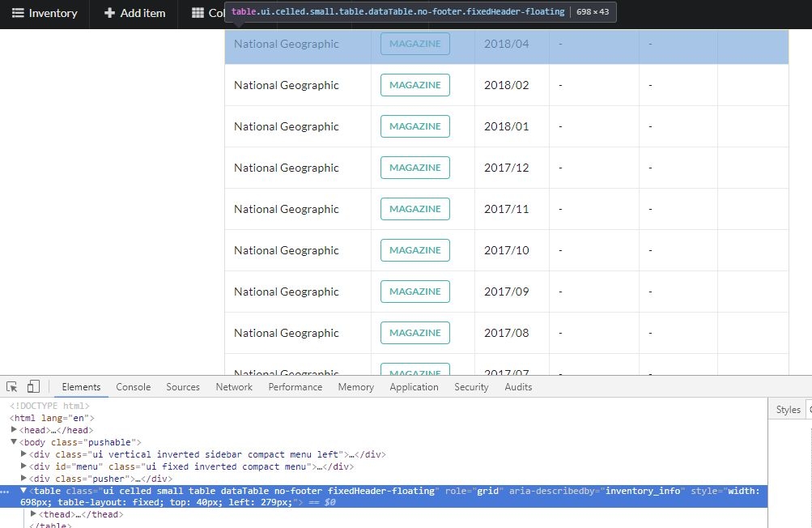Screen dimensions: 812x528
Task: Click the date cell 2017/08
Action: tap(507, 333)
